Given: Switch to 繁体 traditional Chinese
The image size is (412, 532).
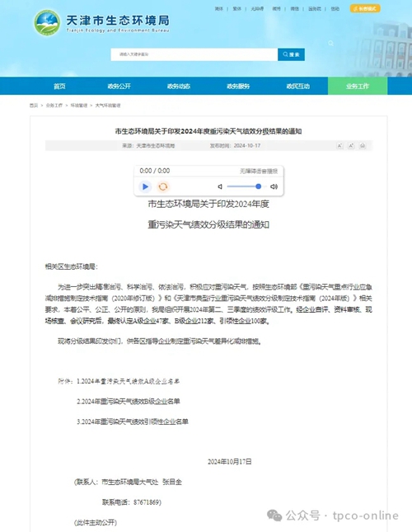Looking at the screenshot, I should (236, 9).
